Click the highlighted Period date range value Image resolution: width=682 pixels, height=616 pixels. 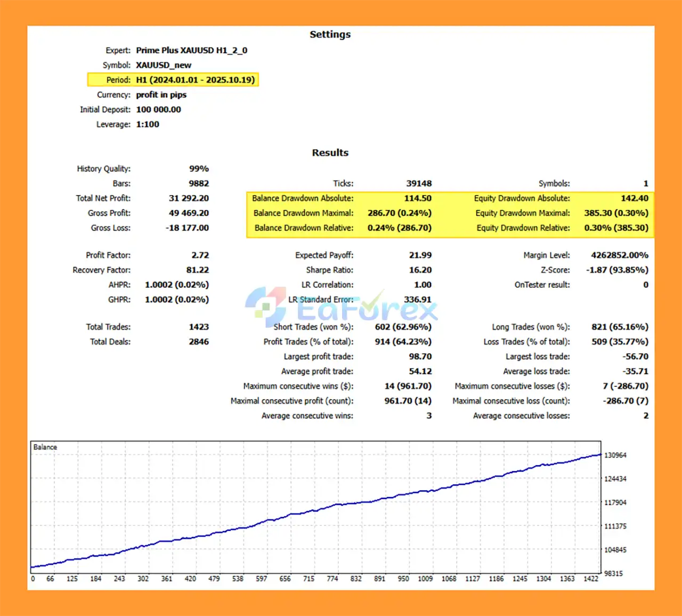click(195, 80)
